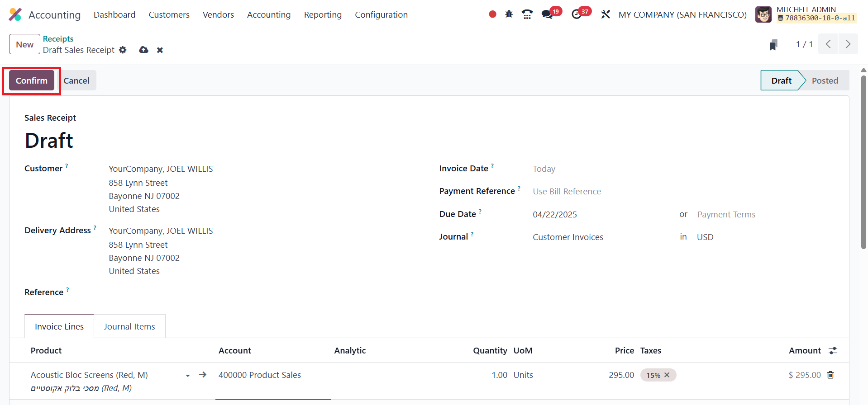The image size is (868, 405).
Task: Click the gear icon beside Draft Sales Receipt
Action: 123,50
